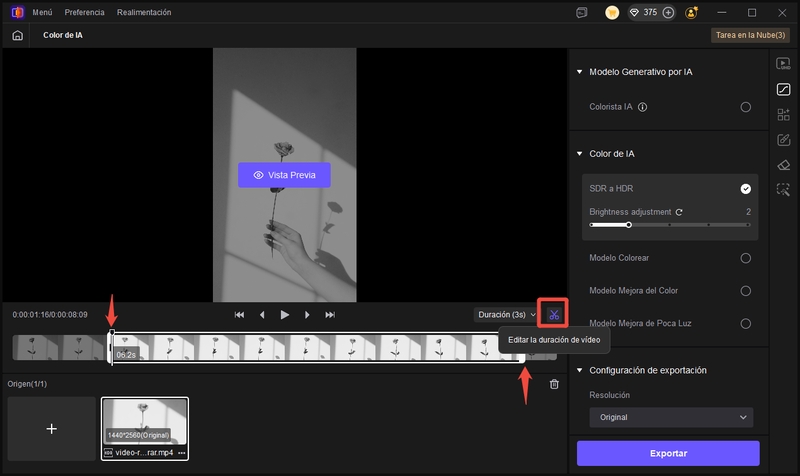Select the Colorista IA radio button
The image size is (800, 476).
745,107
